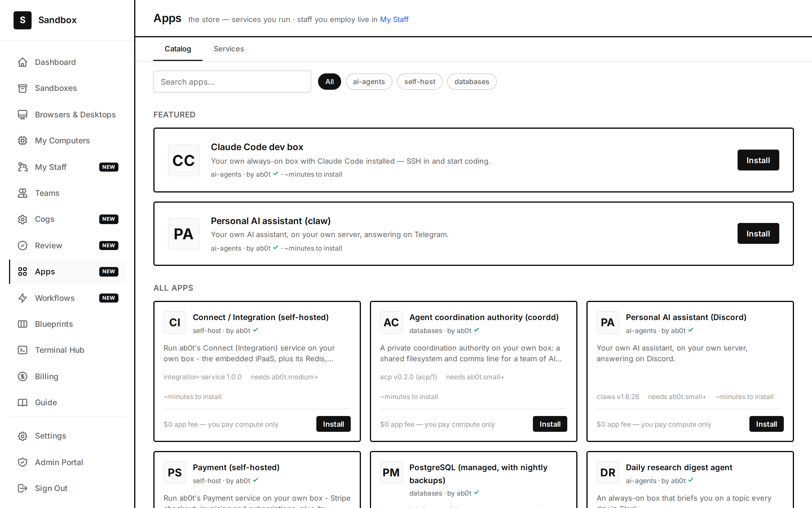Open Dashboard label in the sidebar
Screen dimensions: 812x508
[x=55, y=62]
